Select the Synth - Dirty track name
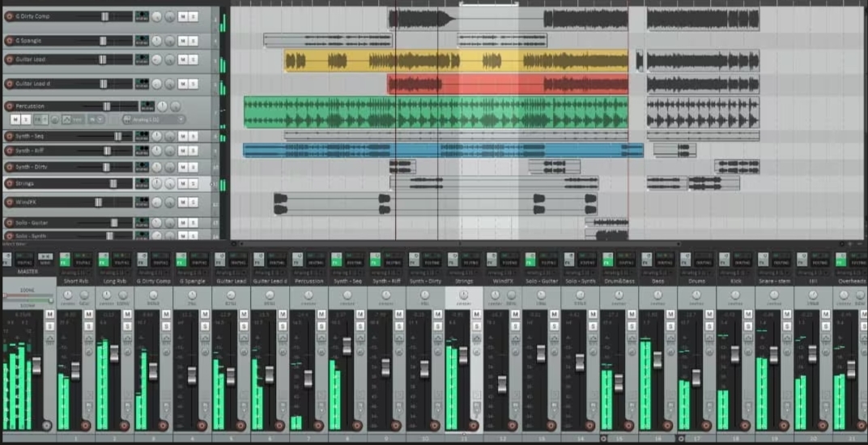This screenshot has height=445, width=868. (x=32, y=167)
